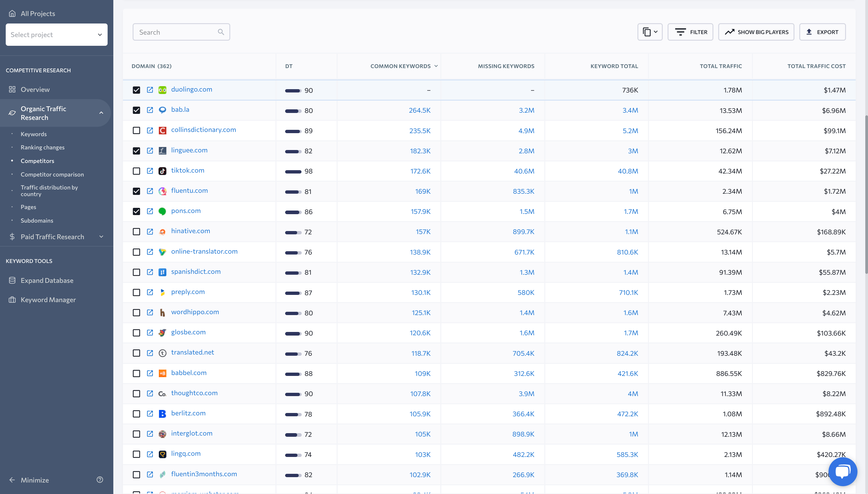Screen dimensions: 868x494
Task: Check the collinsdictionary.com checkbox
Action: coord(137,130)
